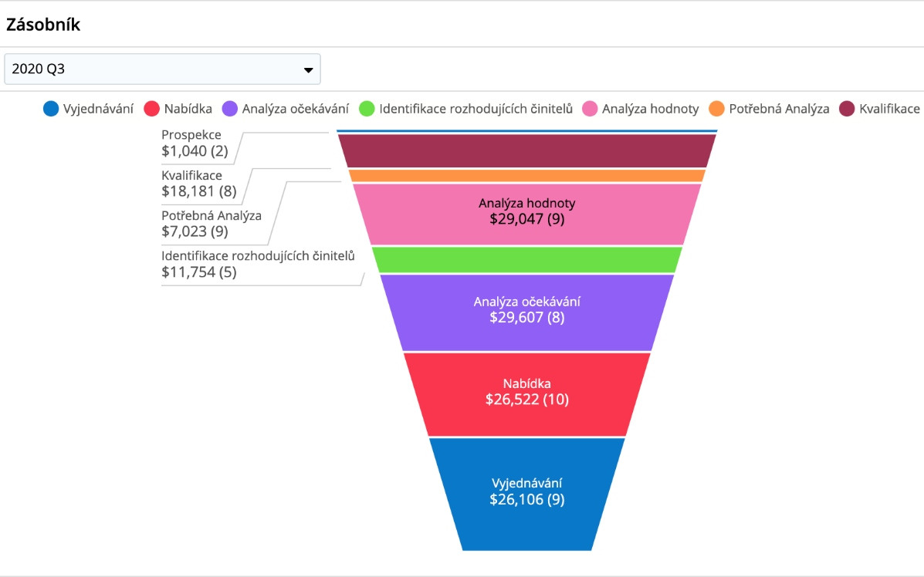
Task: Click the pink Analýza hodnoty legend circle
Action: point(590,109)
